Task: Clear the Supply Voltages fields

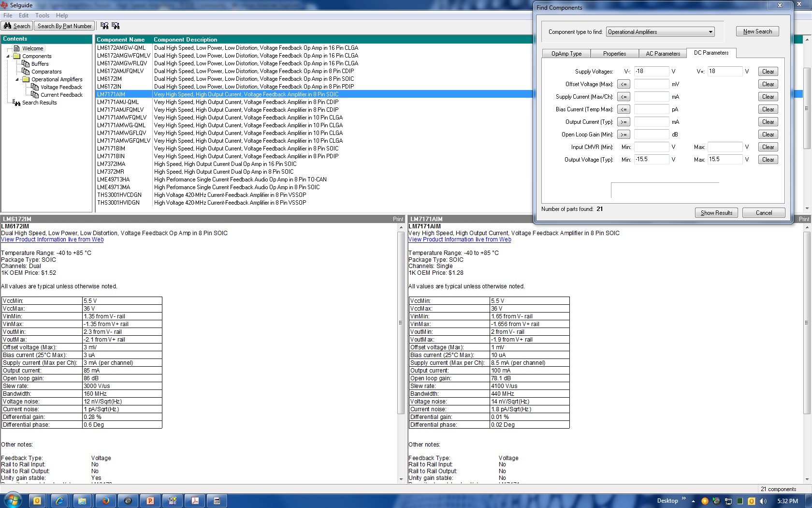Action: tap(768, 72)
